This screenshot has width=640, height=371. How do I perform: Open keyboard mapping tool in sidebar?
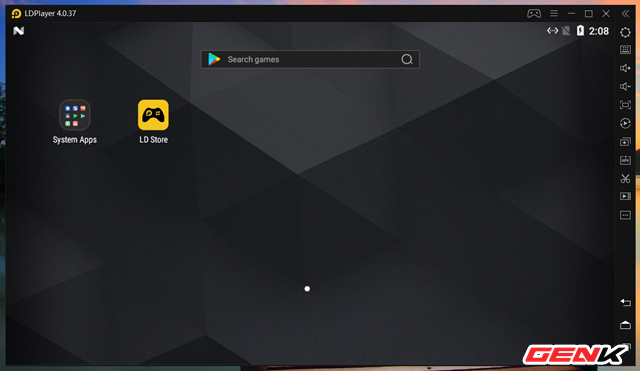625,50
